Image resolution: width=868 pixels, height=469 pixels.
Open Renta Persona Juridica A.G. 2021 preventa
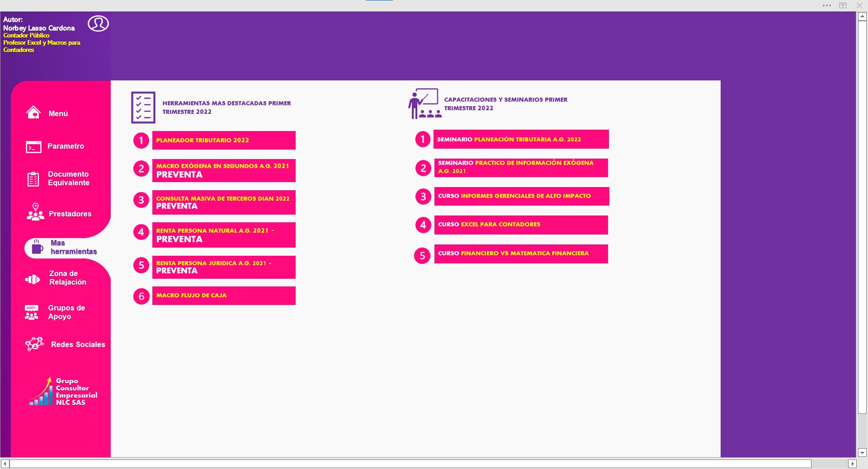(x=224, y=267)
